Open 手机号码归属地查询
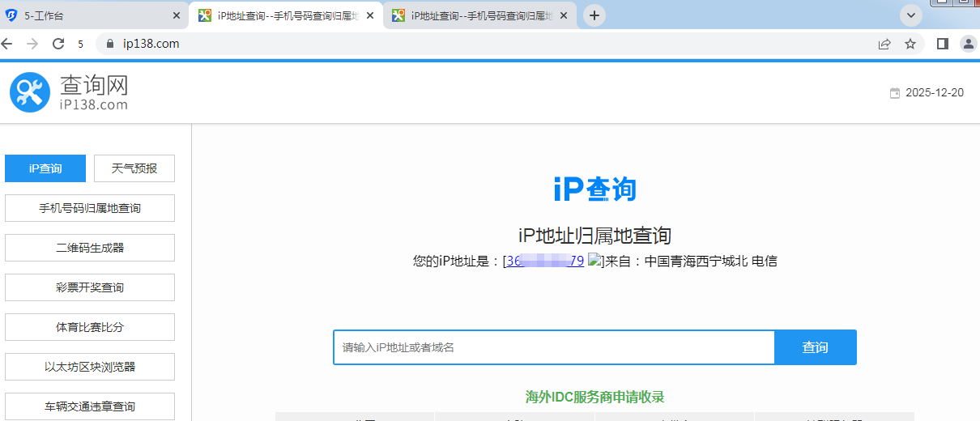980x421 pixels. click(90, 208)
